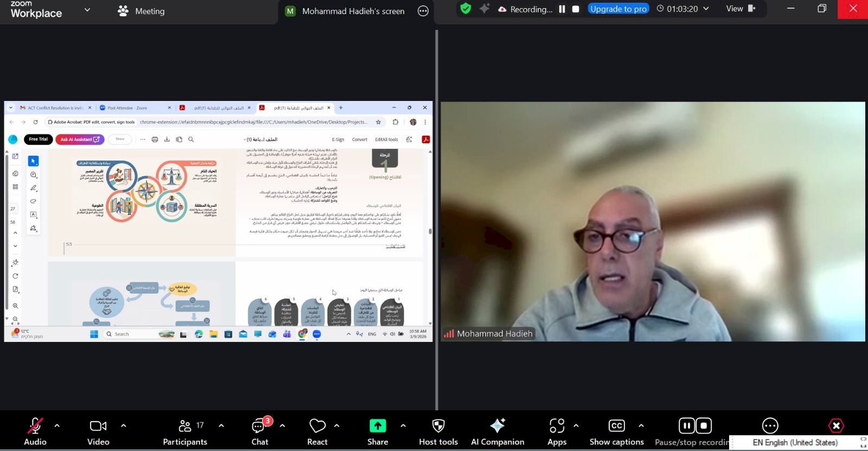Image resolution: width=868 pixels, height=451 pixels.
Task: Open the View layout dropdown
Action: pos(741,9)
